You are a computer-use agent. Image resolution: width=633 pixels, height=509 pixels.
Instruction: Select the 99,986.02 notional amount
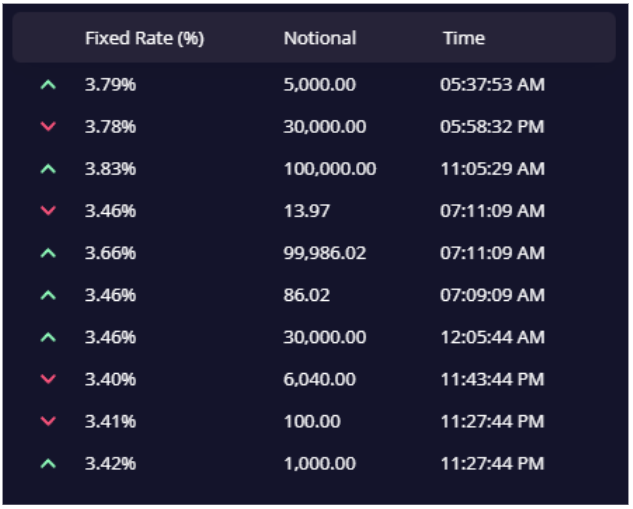click(325, 253)
